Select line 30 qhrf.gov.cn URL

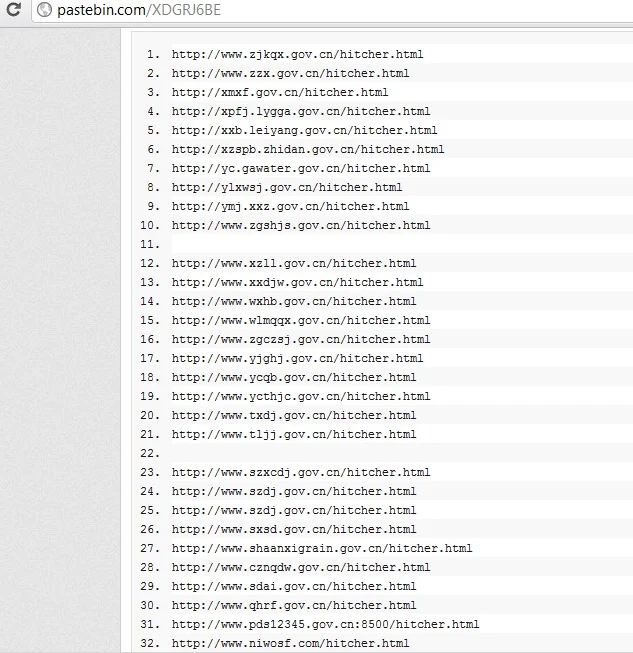point(294,606)
